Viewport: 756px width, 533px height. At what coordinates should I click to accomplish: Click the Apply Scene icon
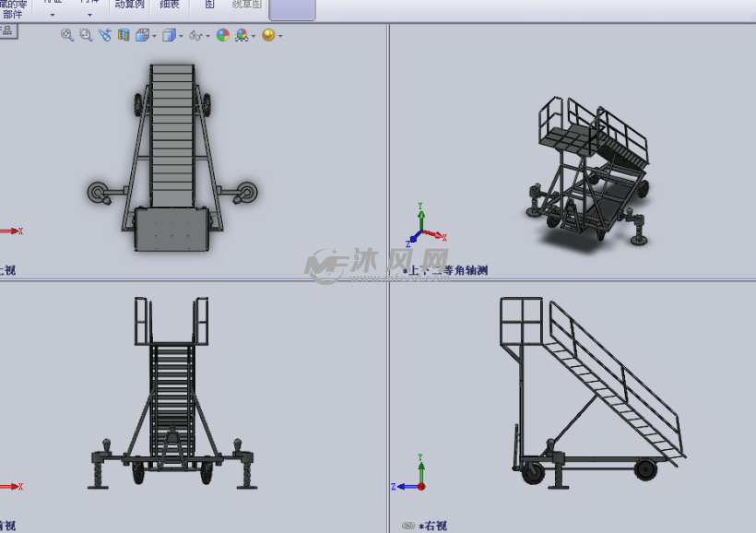[242, 35]
